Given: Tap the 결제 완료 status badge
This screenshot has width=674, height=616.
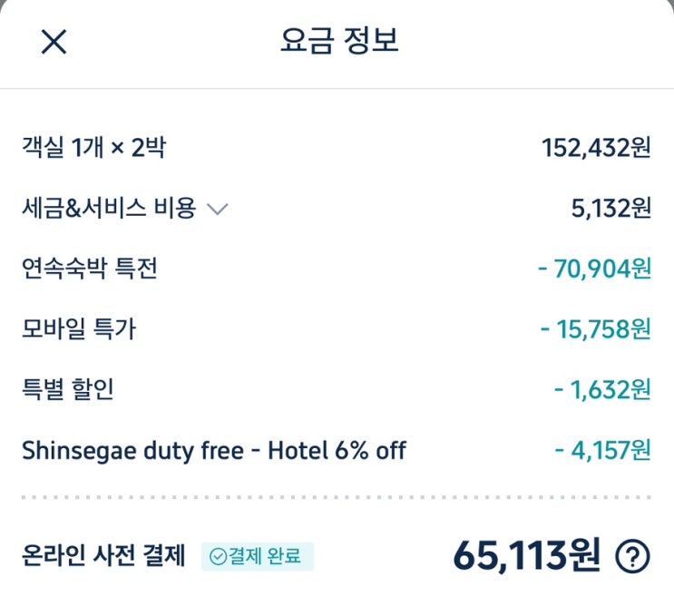Looking at the screenshot, I should click(x=258, y=556).
